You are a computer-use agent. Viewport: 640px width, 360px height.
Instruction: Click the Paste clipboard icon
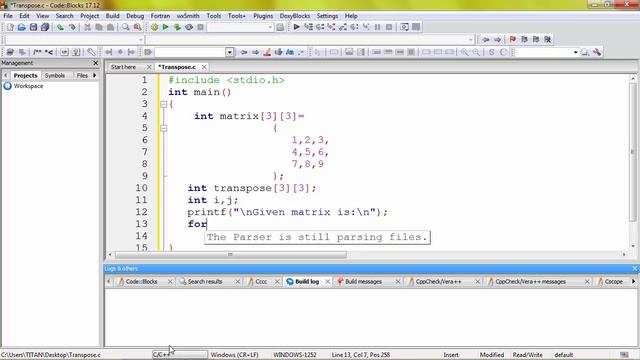[x=110, y=27]
